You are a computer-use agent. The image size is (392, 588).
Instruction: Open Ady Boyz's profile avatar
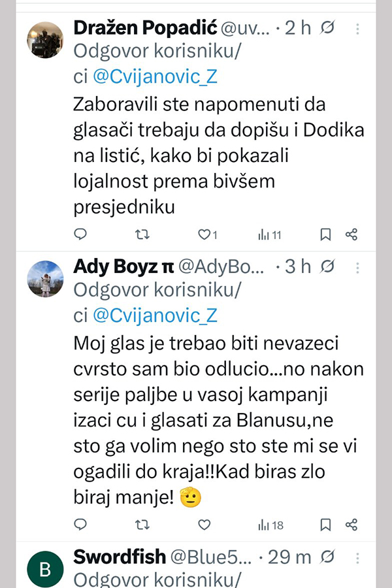coord(44,278)
